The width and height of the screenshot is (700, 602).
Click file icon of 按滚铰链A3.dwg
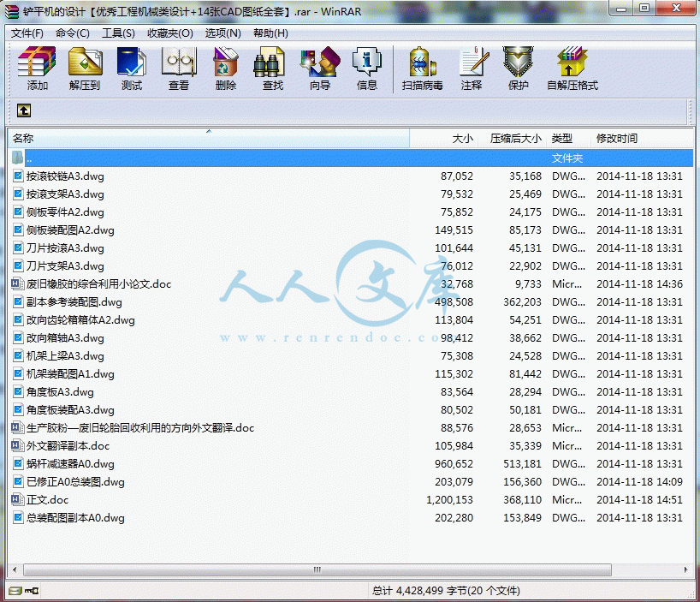(17, 176)
